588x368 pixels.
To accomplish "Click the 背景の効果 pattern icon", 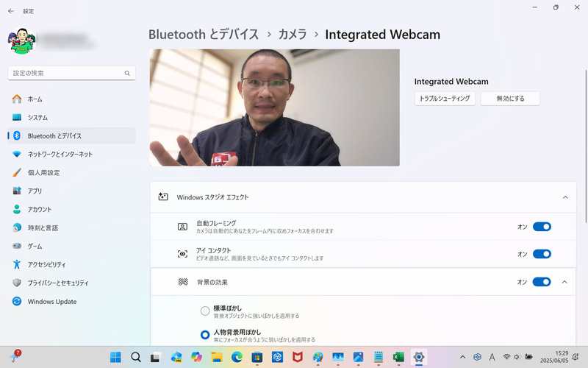I will (x=182, y=282).
